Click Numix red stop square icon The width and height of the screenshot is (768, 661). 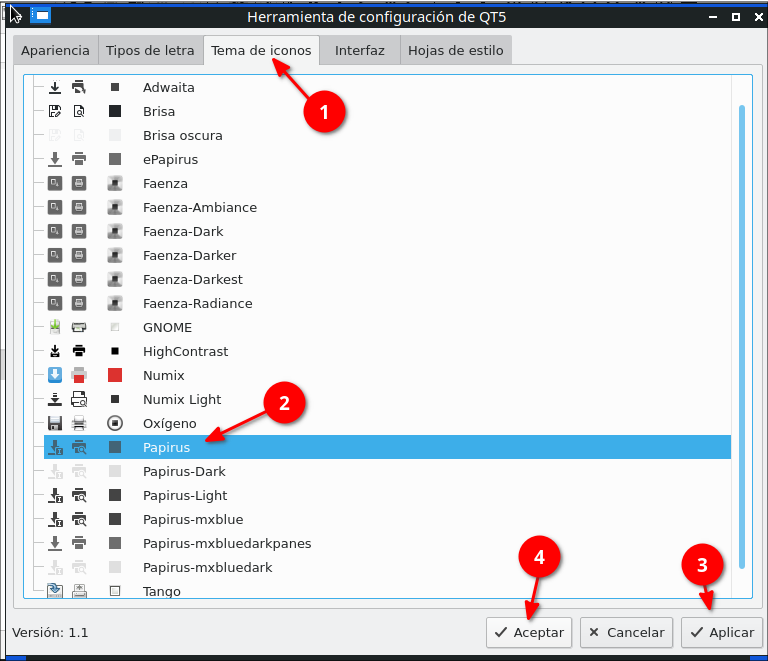[x=115, y=375]
